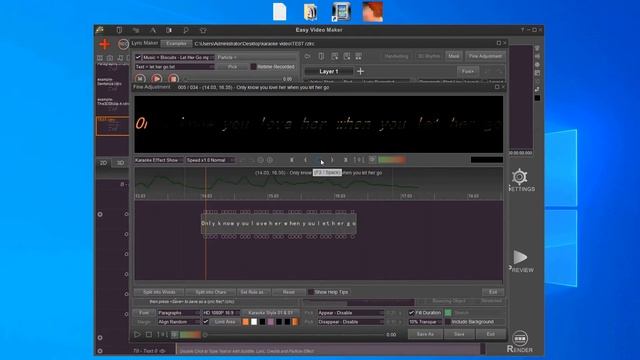Viewport: 640px width, 360px height.
Task: Switch to the 2D tab
Action: tap(103, 163)
